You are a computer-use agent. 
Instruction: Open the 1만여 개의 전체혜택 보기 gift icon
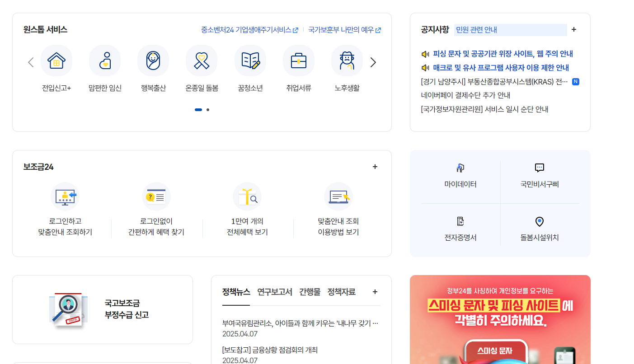tap(247, 196)
